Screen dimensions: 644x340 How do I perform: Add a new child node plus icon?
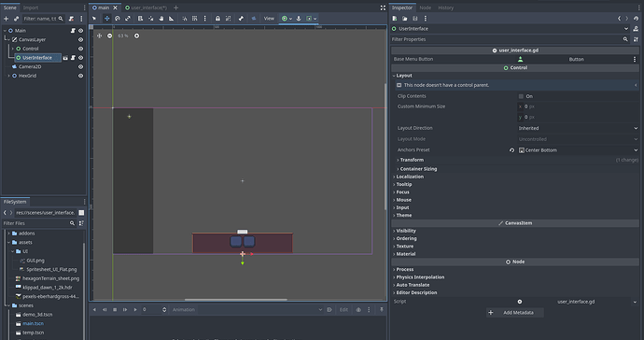click(x=6, y=19)
